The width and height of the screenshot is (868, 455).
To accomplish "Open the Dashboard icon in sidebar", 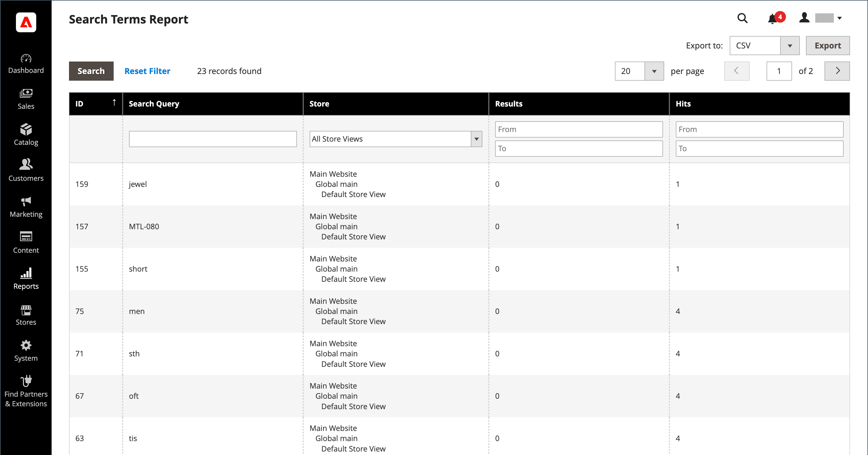I will click(26, 59).
